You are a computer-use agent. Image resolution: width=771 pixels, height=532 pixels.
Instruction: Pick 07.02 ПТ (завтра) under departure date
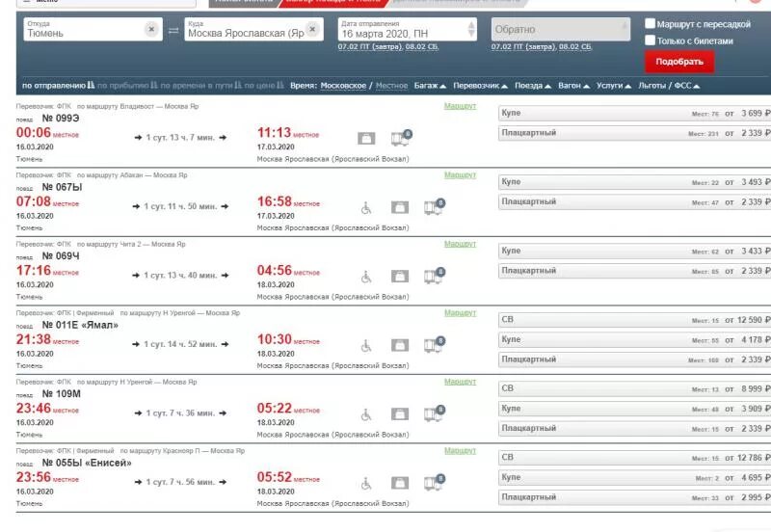point(370,46)
